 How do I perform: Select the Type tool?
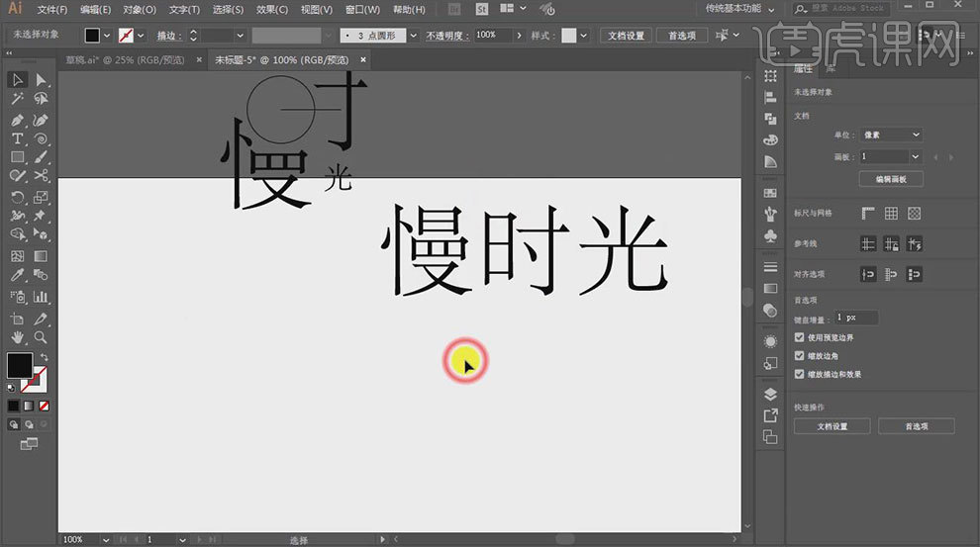(x=18, y=138)
